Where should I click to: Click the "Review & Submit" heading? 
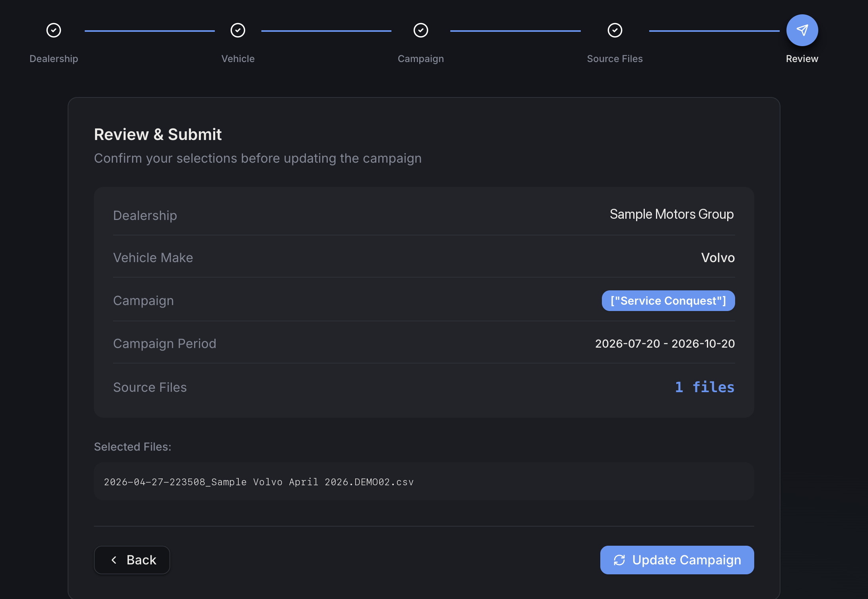158,134
